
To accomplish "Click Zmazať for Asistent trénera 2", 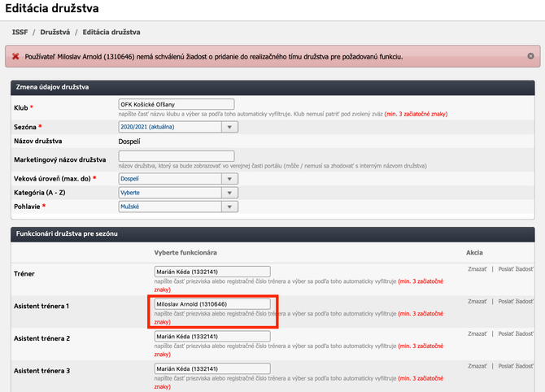I will 478,334.
